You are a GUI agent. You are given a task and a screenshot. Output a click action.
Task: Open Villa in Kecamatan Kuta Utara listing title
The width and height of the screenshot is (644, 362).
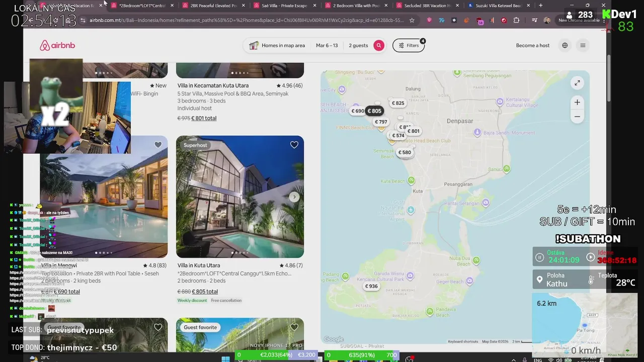[213, 85]
